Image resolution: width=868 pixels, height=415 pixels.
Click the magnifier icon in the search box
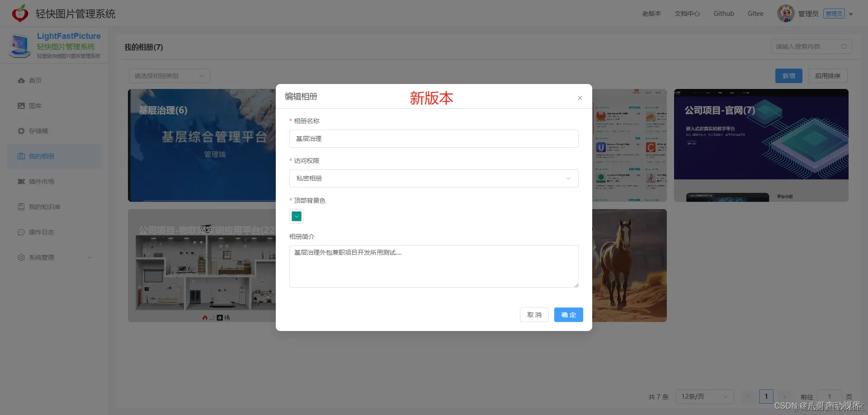pyautogui.click(x=844, y=47)
